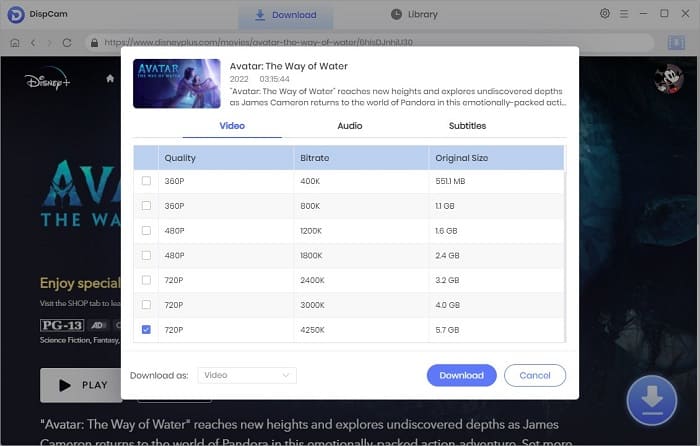This screenshot has height=446, width=700.
Task: Click the blue Download button
Action: (x=462, y=375)
